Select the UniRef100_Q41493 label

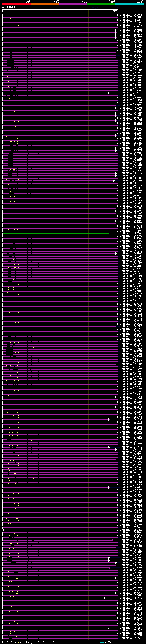(x=131, y=510)
